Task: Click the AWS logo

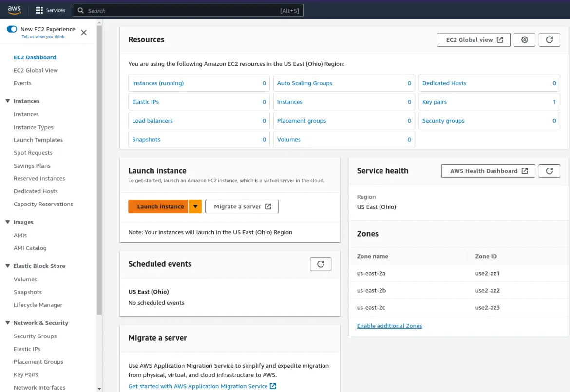Action: pos(14,9)
